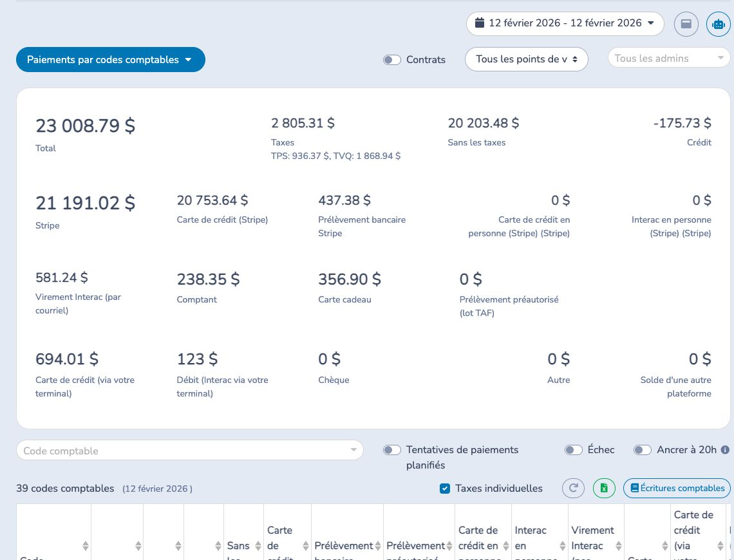Open Paiements par codes comptables menu
This screenshot has width=734, height=560.
point(111,59)
